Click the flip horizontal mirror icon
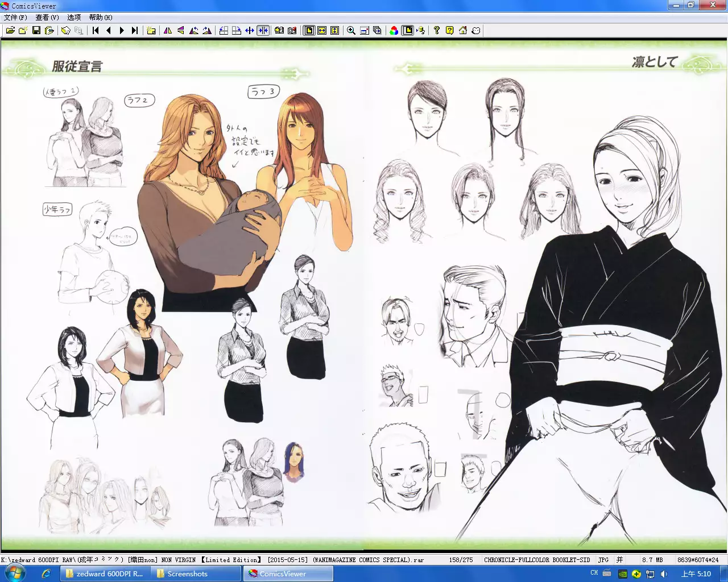Viewport: 728px width, 582px height. (x=168, y=31)
